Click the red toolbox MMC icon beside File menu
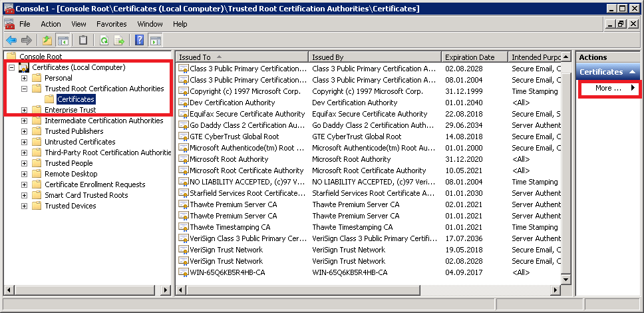The image size is (644, 313). point(9,24)
